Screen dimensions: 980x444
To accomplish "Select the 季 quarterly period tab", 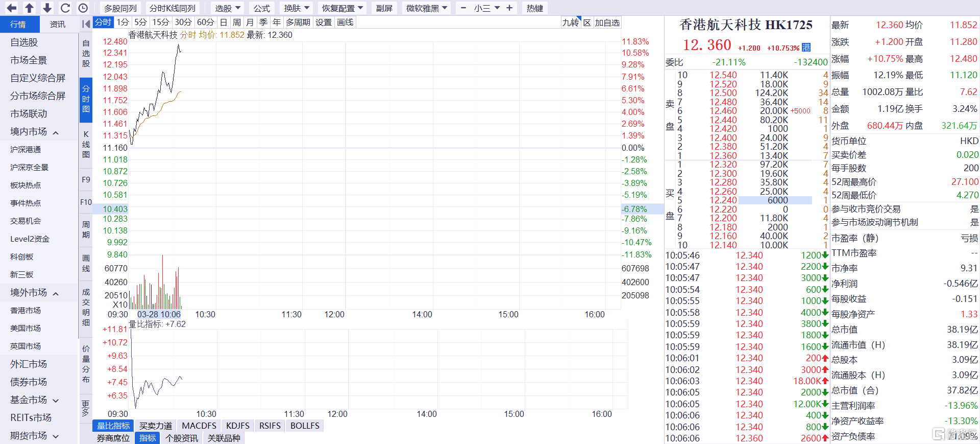I will click(x=263, y=22).
